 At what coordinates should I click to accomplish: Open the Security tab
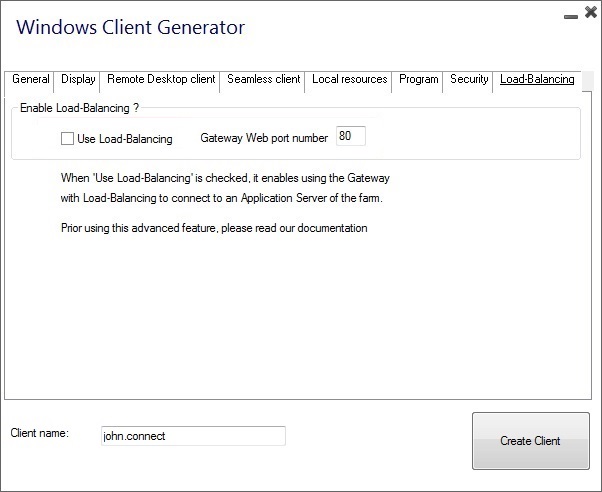tap(469, 80)
